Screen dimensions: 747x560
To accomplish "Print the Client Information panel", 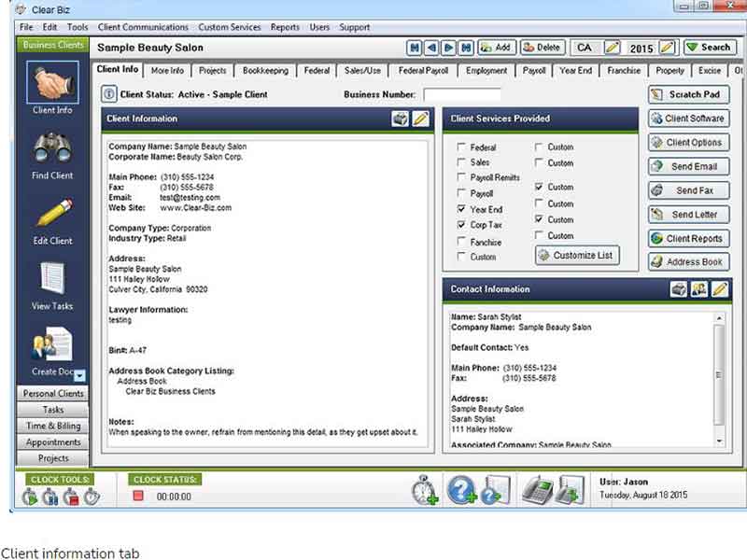I will 400,119.
